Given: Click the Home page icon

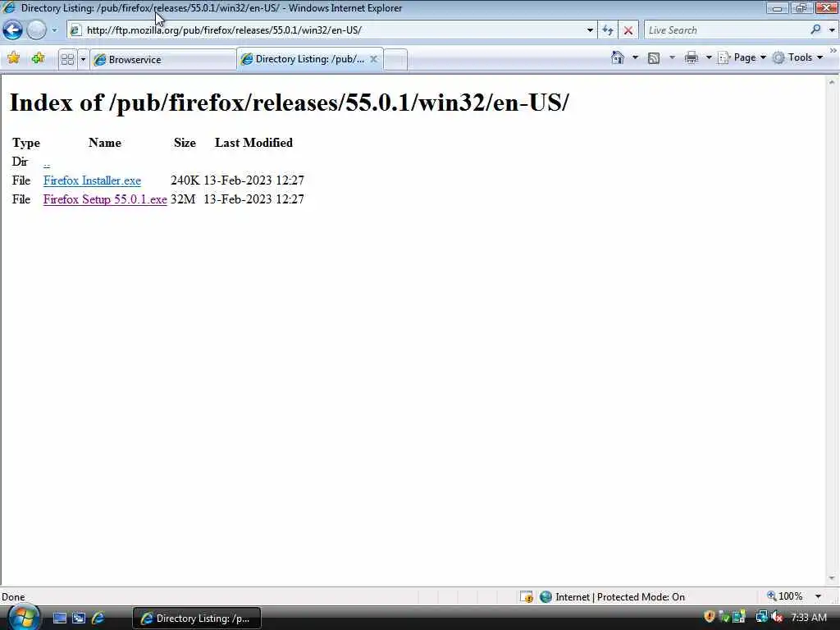Looking at the screenshot, I should pos(618,57).
